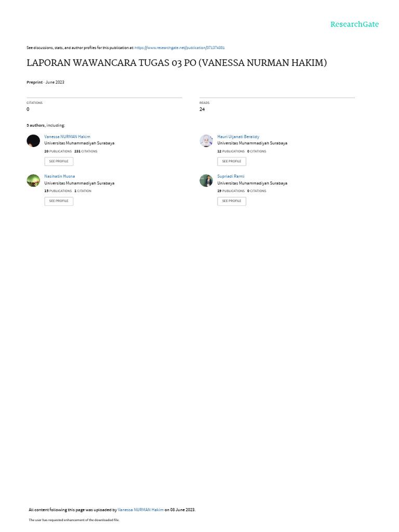Click See Profile under Hauri Uljanati Beralldy
Image resolution: width=399 pixels, height=532 pixels.
pos(232,162)
